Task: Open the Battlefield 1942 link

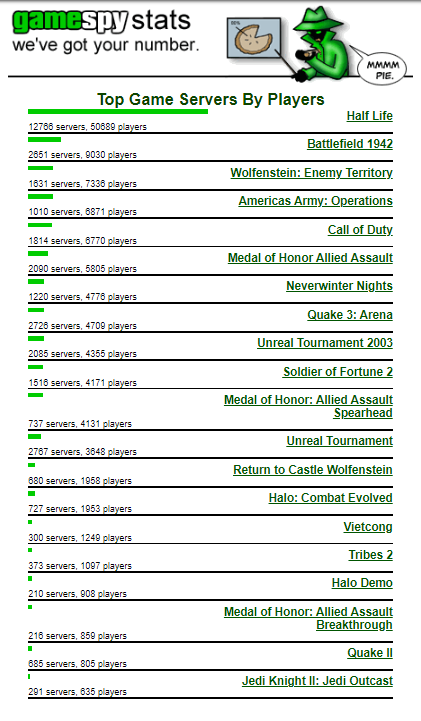Action: click(x=350, y=144)
